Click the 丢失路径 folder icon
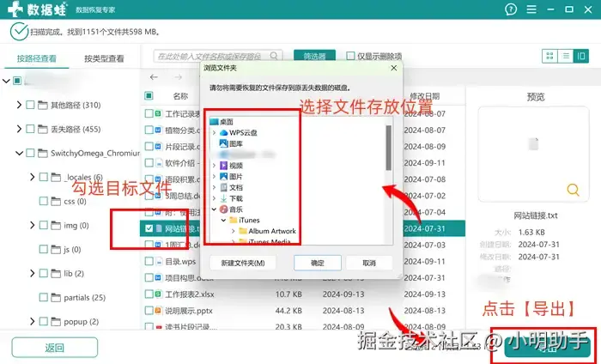Screen dimensions: 601x364 (43, 129)
